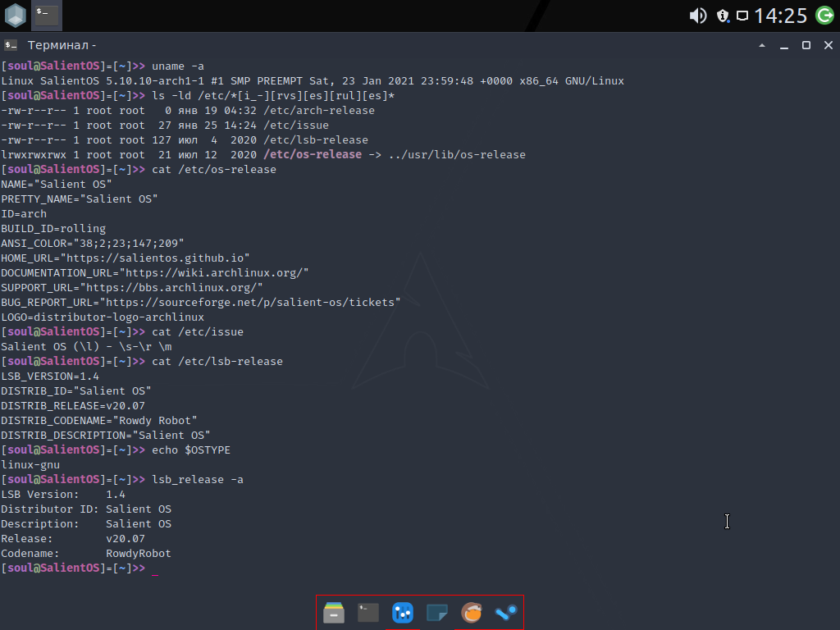Click the DISTRIB_DESCRIPTION line

pos(106,436)
